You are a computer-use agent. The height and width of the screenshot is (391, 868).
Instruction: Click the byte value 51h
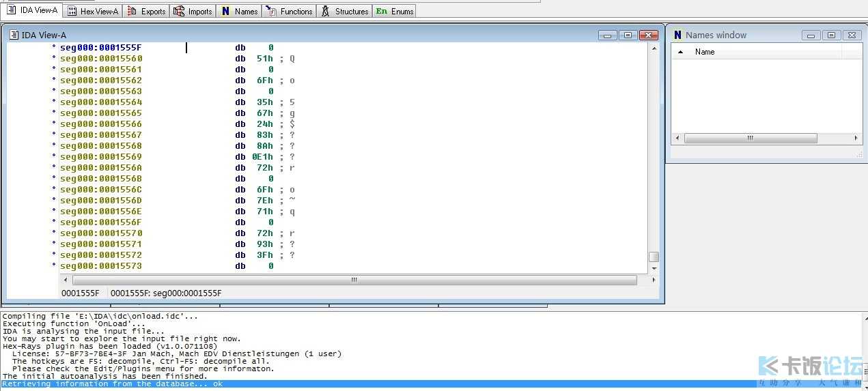click(265, 59)
